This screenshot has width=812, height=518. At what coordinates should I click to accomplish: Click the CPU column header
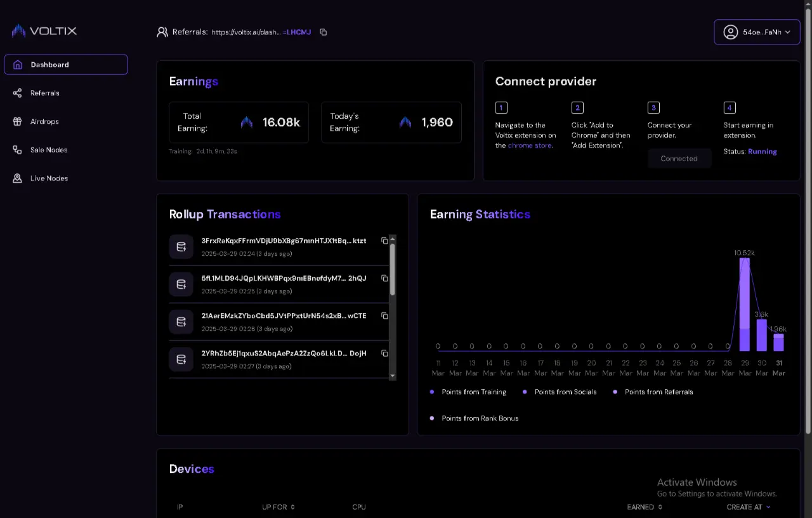point(359,507)
